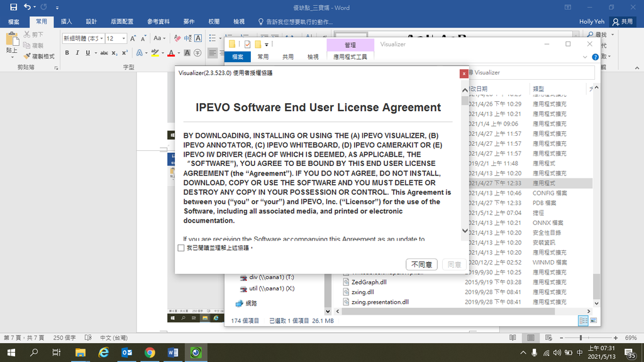Open the 設計 tab in Word
This screenshot has width=644, height=362.
91,22
